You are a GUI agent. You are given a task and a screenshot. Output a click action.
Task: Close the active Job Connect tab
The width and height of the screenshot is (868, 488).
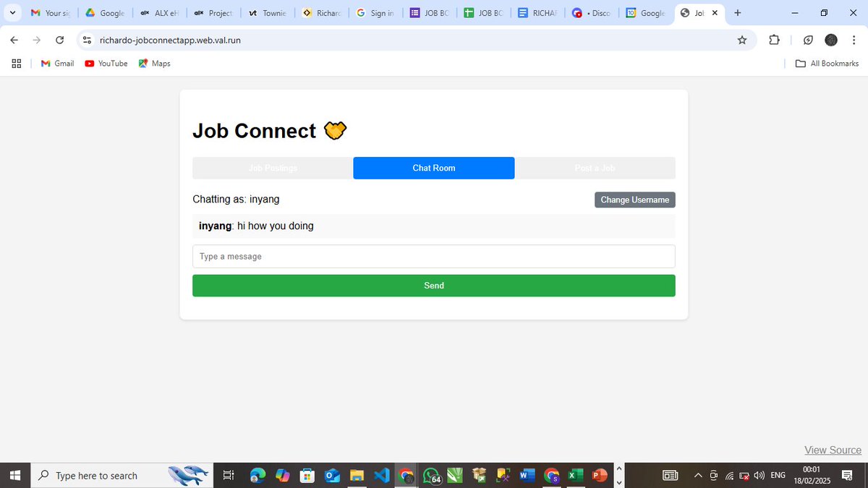pyautogui.click(x=715, y=13)
